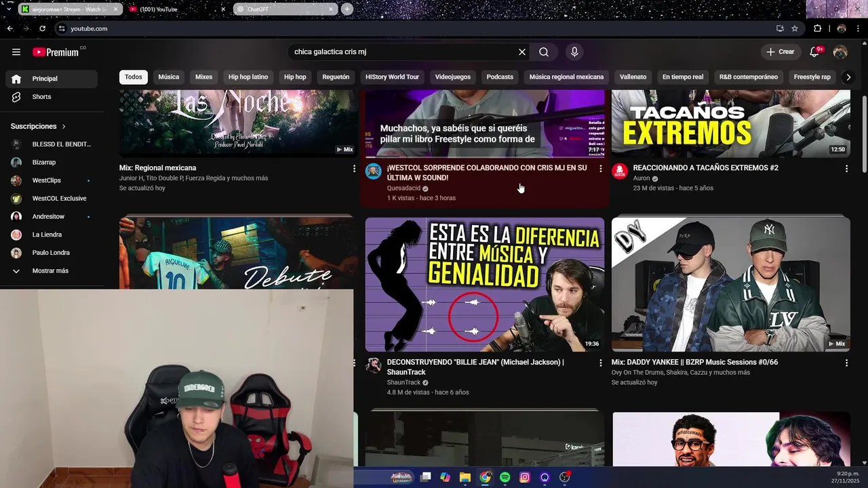Screen dimensions: 868x488
Task: Open three-dot menu for TACAÑOS EXTREMOS video
Action: (x=846, y=168)
